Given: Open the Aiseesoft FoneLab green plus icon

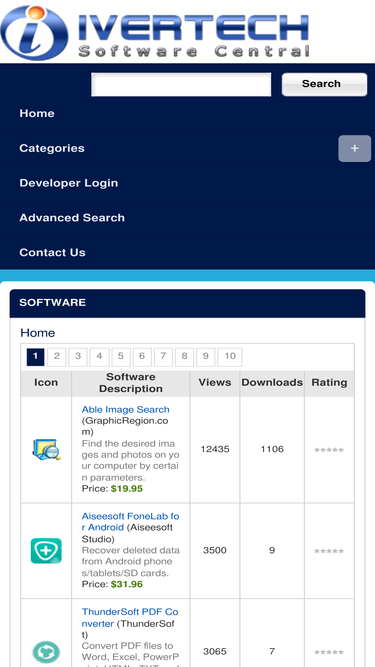Looking at the screenshot, I should pyautogui.click(x=46, y=551).
